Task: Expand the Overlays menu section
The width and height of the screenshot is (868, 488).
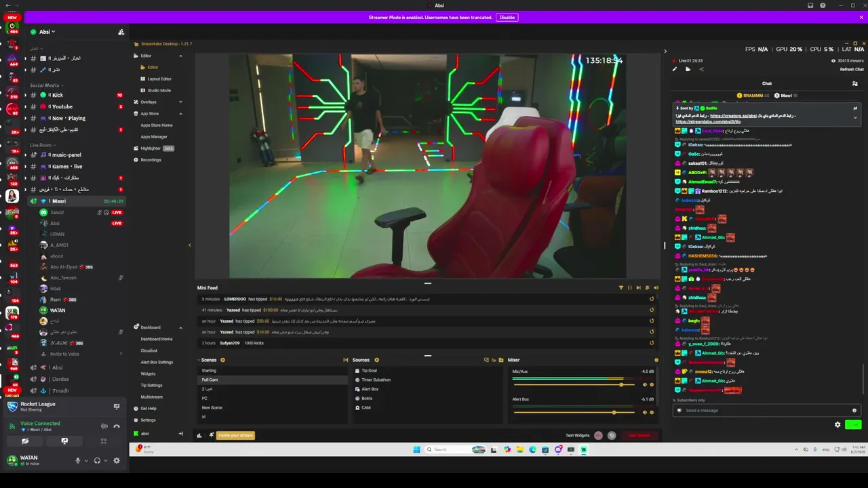Action: [180, 102]
